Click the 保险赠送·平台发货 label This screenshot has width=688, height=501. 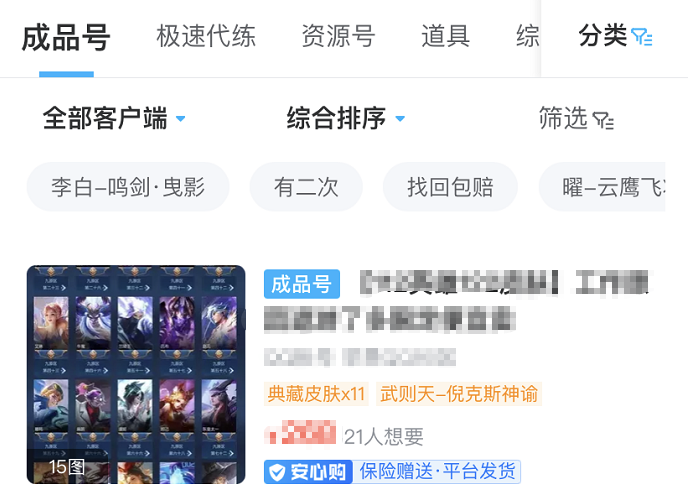(437, 472)
